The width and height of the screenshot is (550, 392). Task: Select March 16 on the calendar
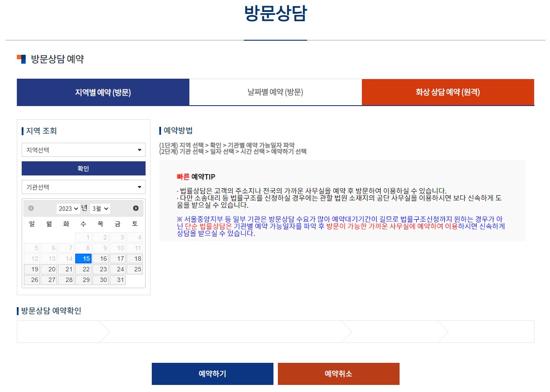100,259
